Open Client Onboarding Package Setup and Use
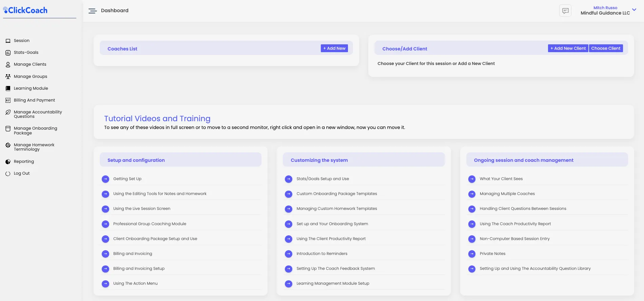The width and height of the screenshot is (644, 301). (x=155, y=239)
